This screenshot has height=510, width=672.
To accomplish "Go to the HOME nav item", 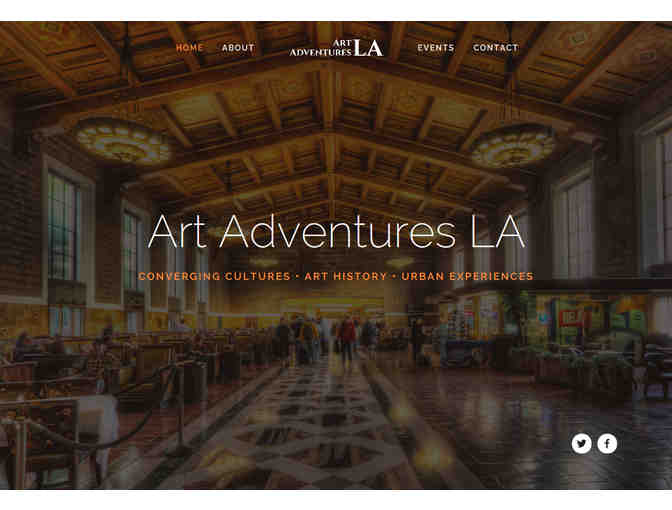I will pyautogui.click(x=189, y=48).
